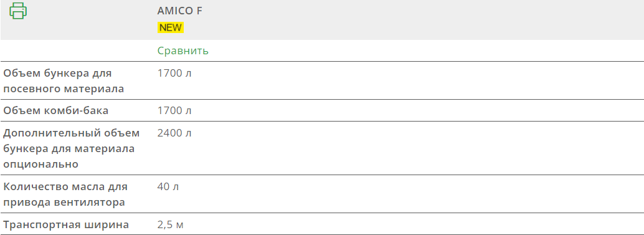Click the 'Количество масла для' label line
This screenshot has width=644, height=235.
(65, 187)
